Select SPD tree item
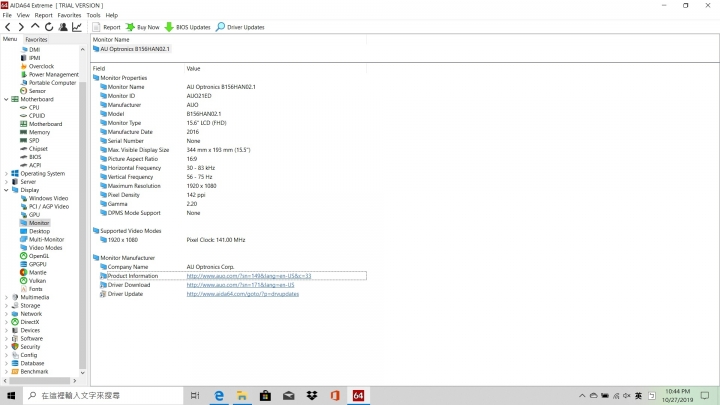 tap(34, 141)
